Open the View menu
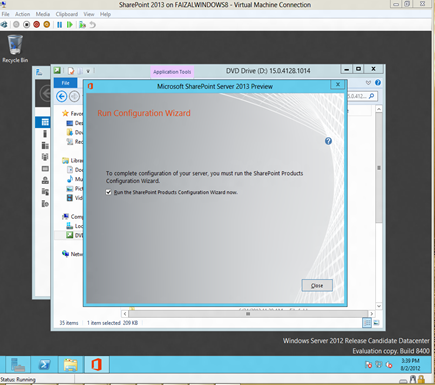 click(89, 14)
